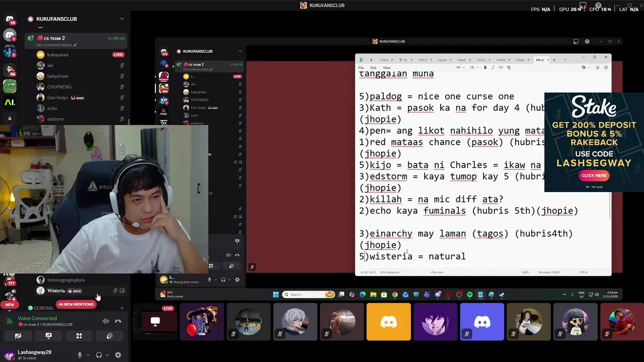This screenshot has width=644, height=362.
Task: Open Steam from the shared taskbar
Action: tap(502, 295)
